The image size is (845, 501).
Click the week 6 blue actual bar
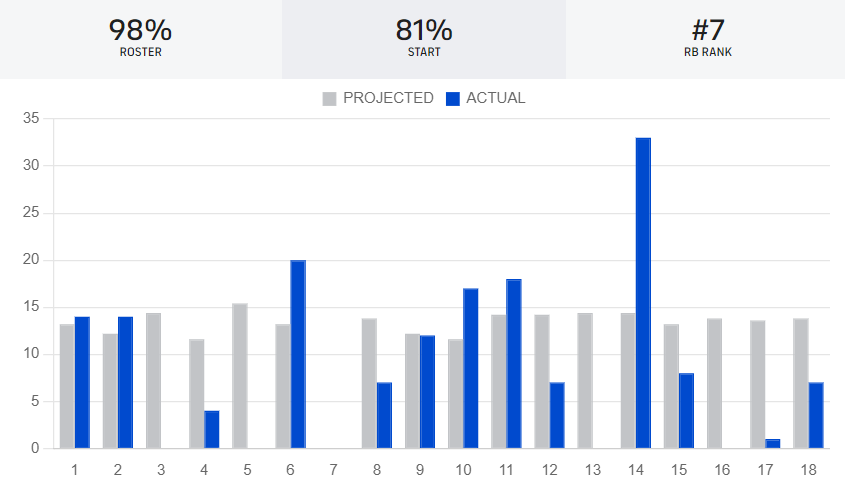click(x=298, y=354)
